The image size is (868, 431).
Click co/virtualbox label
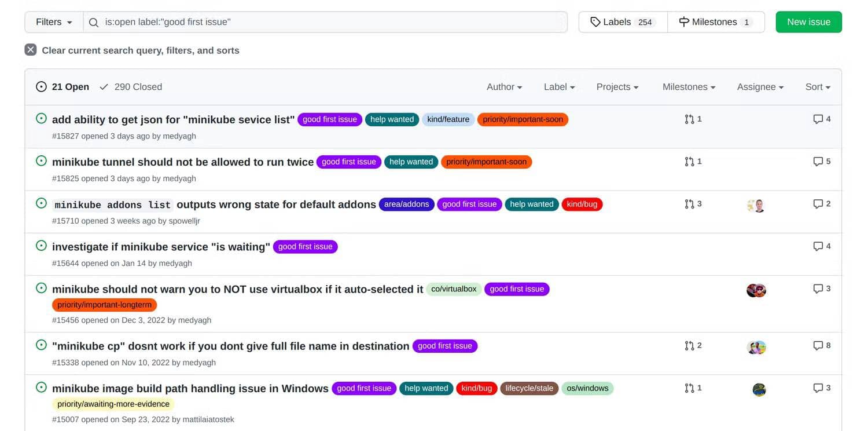click(454, 288)
